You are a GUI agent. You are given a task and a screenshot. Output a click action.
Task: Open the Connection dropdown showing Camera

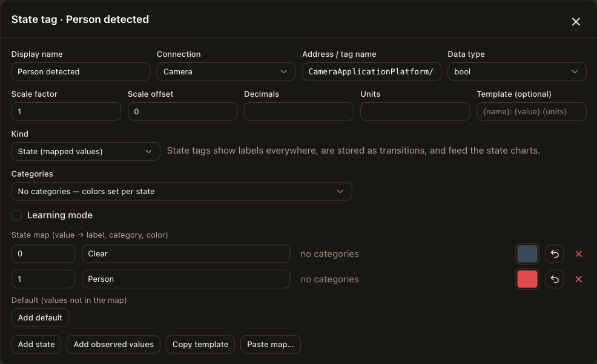point(226,71)
